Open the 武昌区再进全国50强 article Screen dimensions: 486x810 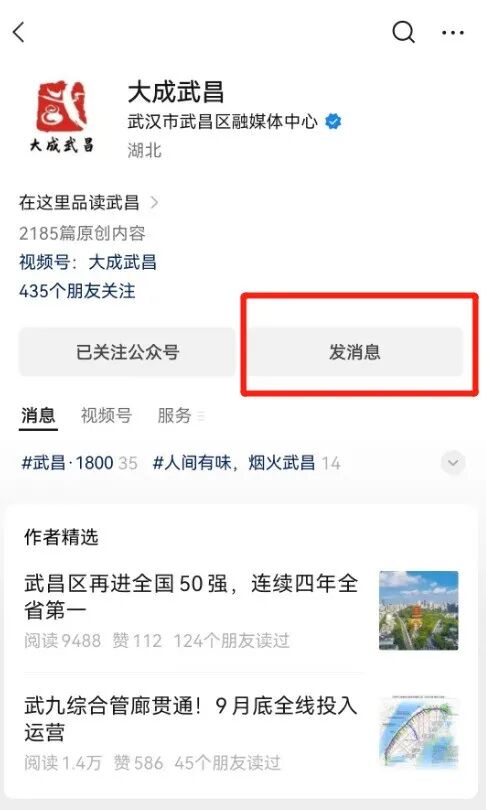pos(191,597)
